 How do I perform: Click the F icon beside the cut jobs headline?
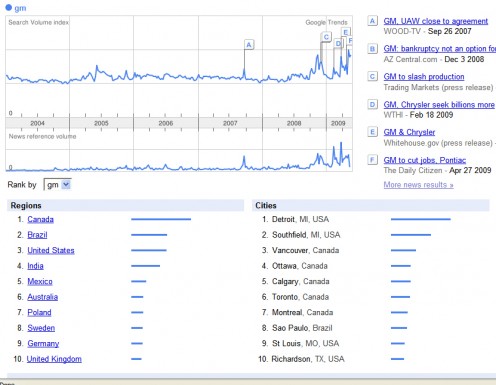(x=372, y=160)
